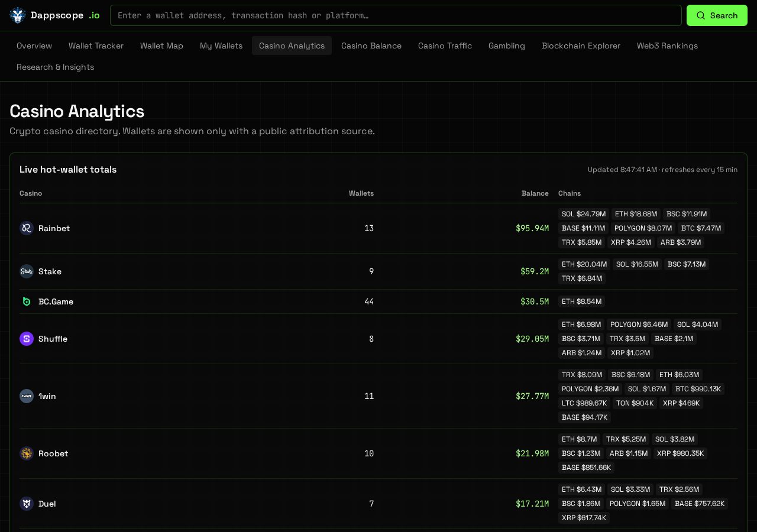Open the 1win casino name link
This screenshot has width=757, height=532.
[47, 396]
